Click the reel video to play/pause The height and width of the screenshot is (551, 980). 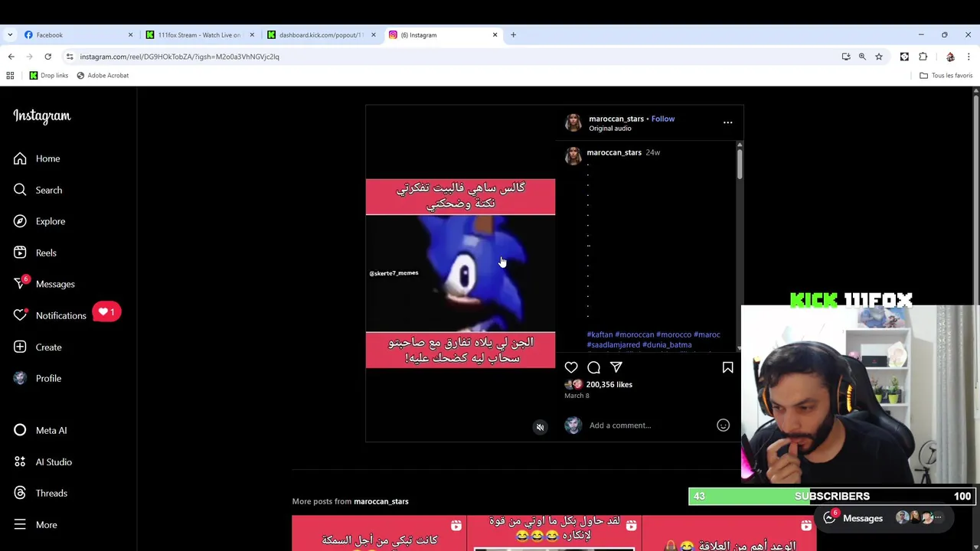point(460,273)
